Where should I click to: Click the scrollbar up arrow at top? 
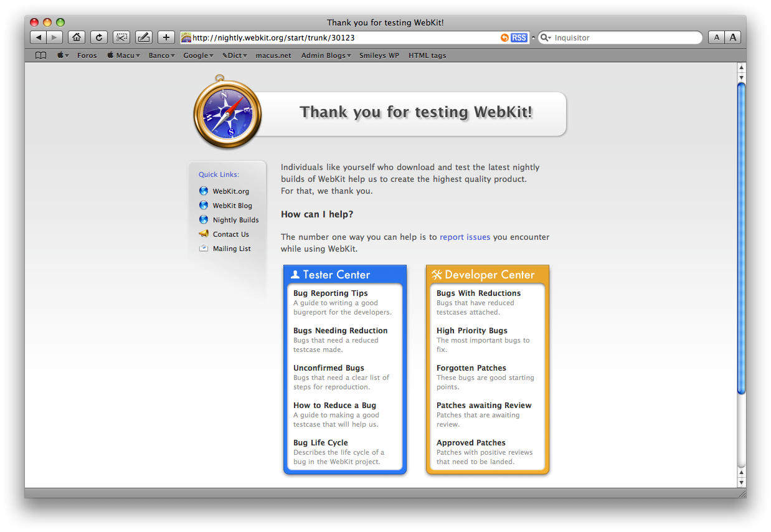(741, 67)
